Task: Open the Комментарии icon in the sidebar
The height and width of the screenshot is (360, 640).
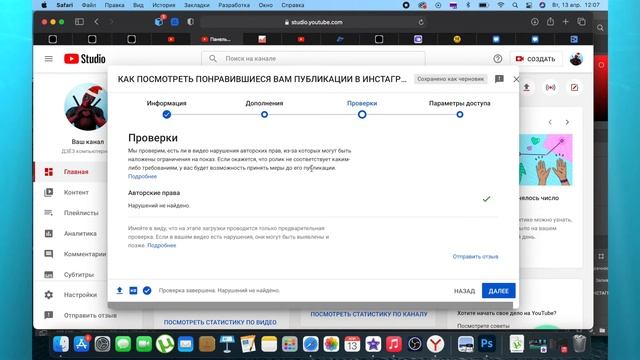Action: pos(49,254)
